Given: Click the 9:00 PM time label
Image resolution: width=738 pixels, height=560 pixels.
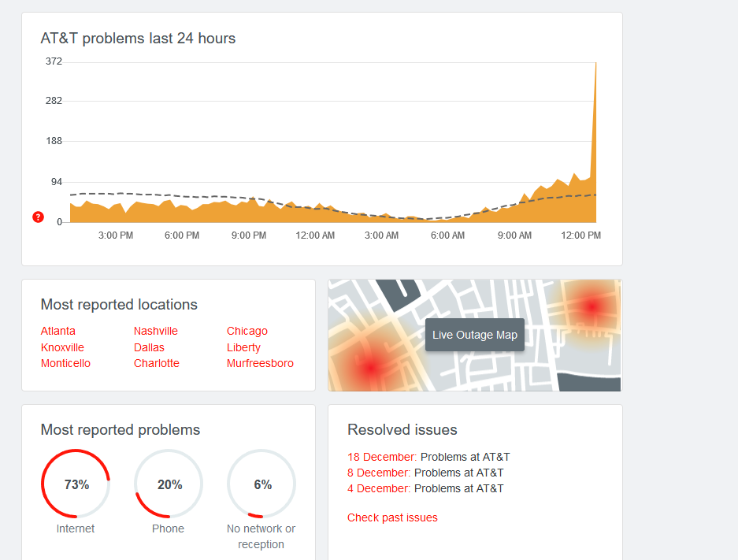Looking at the screenshot, I should point(249,235).
